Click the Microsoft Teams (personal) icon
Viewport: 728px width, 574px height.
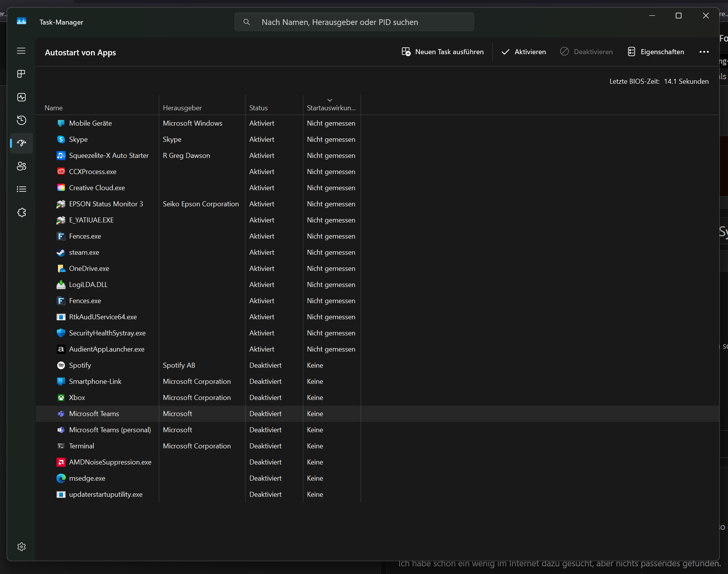pos(61,430)
